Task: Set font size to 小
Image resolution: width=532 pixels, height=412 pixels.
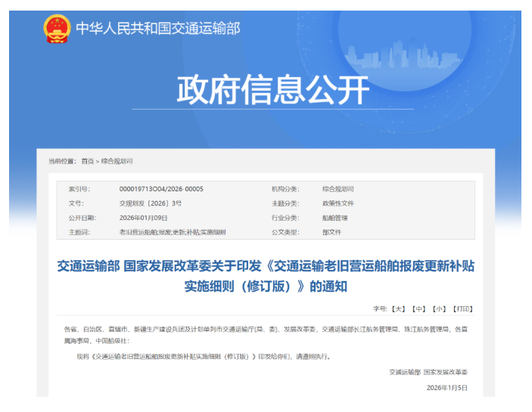Action: pyautogui.click(x=439, y=308)
